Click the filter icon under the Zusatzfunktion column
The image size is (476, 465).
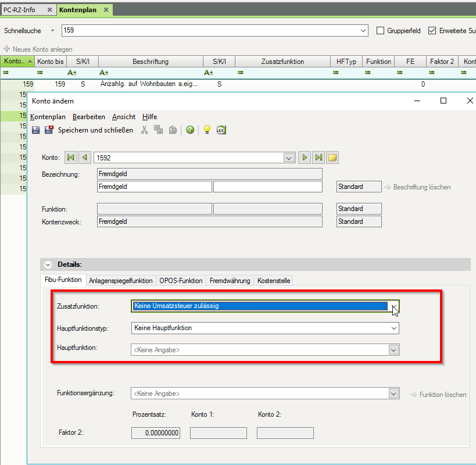click(x=240, y=73)
